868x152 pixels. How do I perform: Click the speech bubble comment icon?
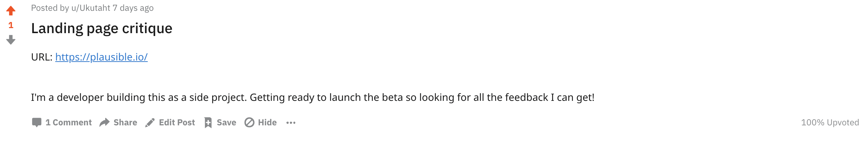(x=37, y=122)
